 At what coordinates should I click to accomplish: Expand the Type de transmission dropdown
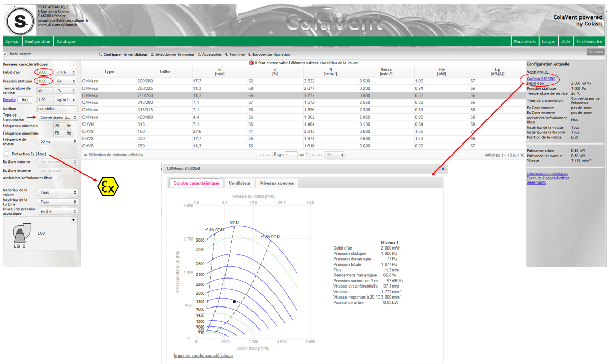click(x=58, y=117)
